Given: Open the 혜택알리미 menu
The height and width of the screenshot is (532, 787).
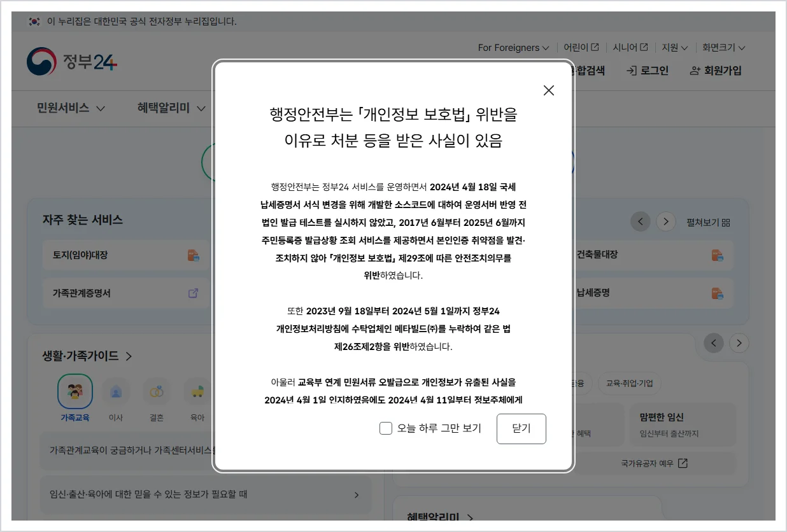Looking at the screenshot, I should click(171, 108).
